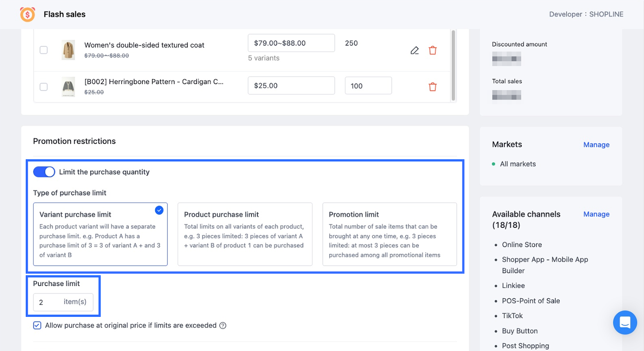
Task: Turn off Limit the purchase quantity toggle
Action: (44, 172)
